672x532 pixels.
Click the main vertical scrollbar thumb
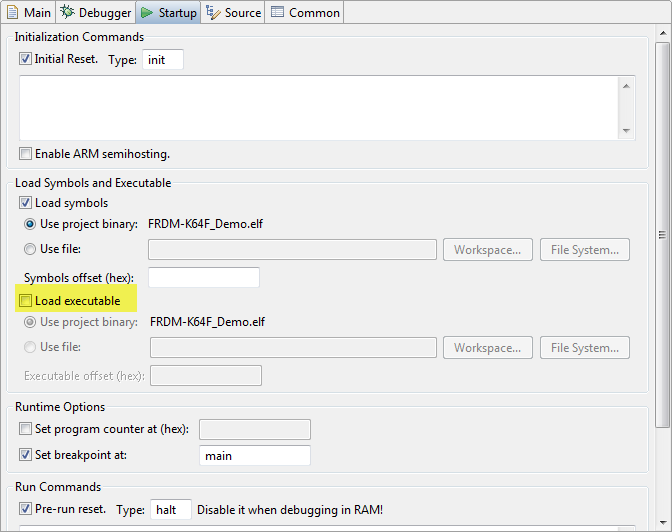663,234
